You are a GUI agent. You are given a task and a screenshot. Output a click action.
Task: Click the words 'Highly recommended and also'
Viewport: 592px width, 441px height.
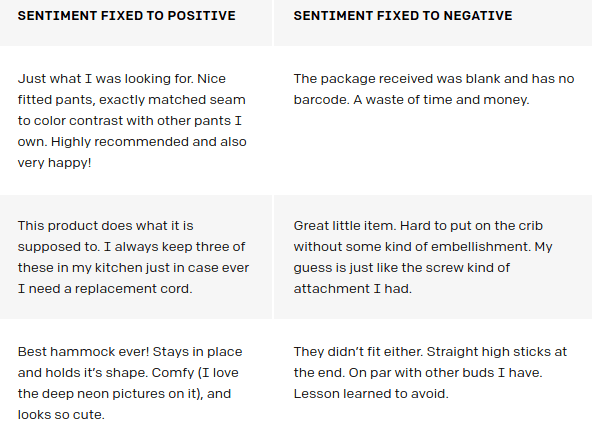pyautogui.click(x=148, y=142)
